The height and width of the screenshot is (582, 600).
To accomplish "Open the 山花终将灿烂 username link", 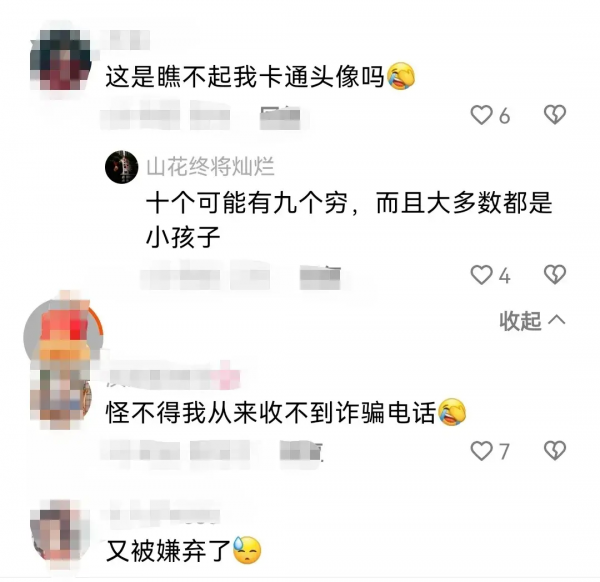I will coord(210,167).
